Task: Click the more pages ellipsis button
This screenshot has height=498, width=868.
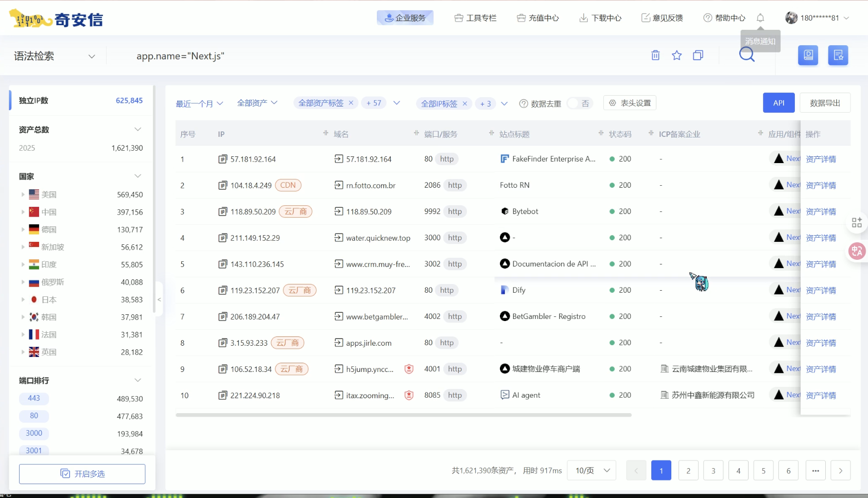Action: [x=815, y=470]
